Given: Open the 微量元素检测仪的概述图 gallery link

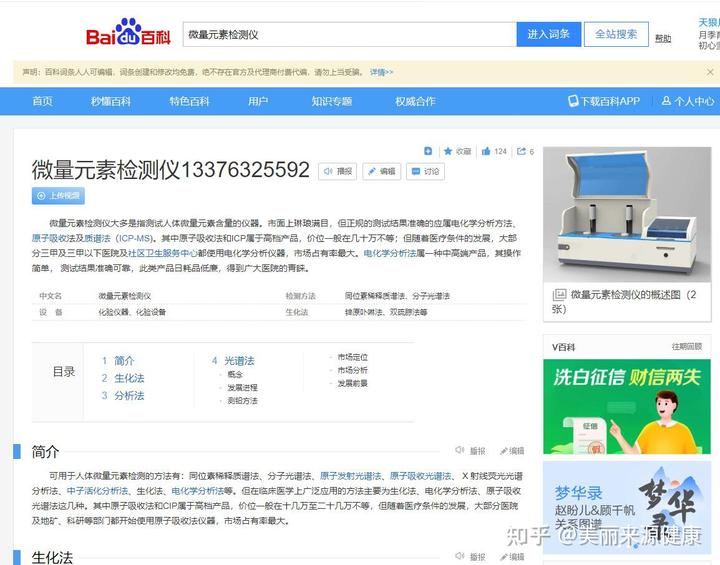Looking at the screenshot, I should tap(624, 301).
